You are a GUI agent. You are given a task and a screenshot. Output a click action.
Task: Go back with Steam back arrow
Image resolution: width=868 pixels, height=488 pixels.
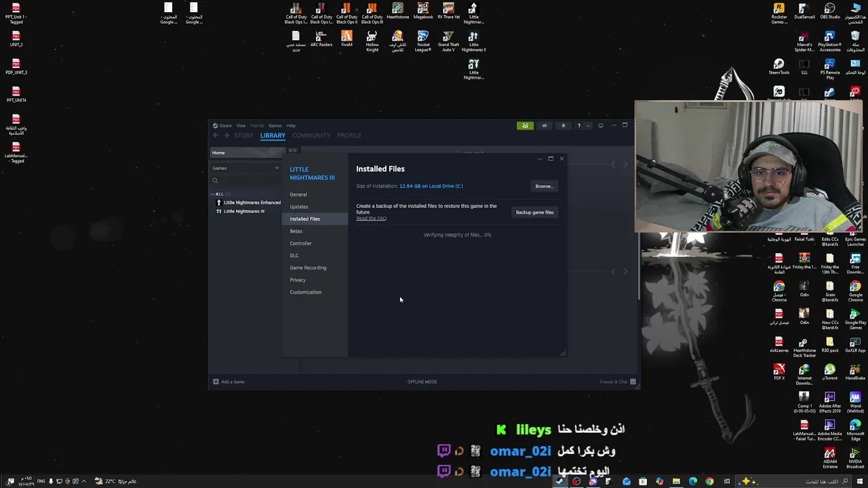click(216, 136)
